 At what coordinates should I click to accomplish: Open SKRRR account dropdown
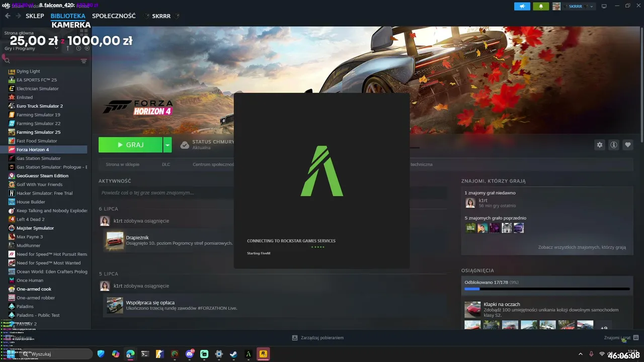click(574, 6)
